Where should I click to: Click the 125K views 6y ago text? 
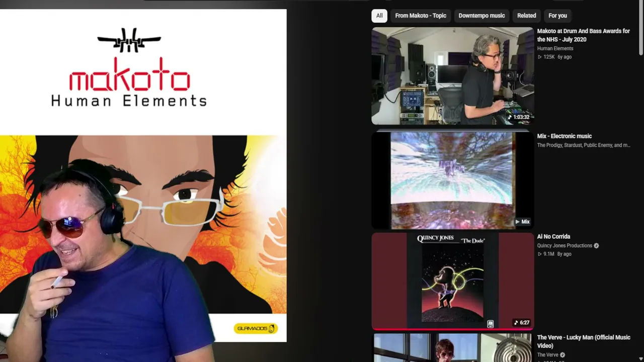(554, 57)
